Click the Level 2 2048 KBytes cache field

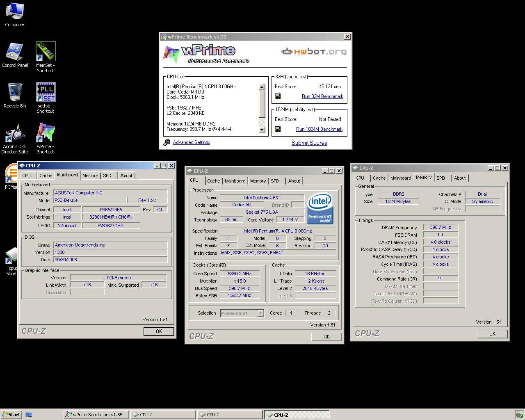pyautogui.click(x=315, y=288)
